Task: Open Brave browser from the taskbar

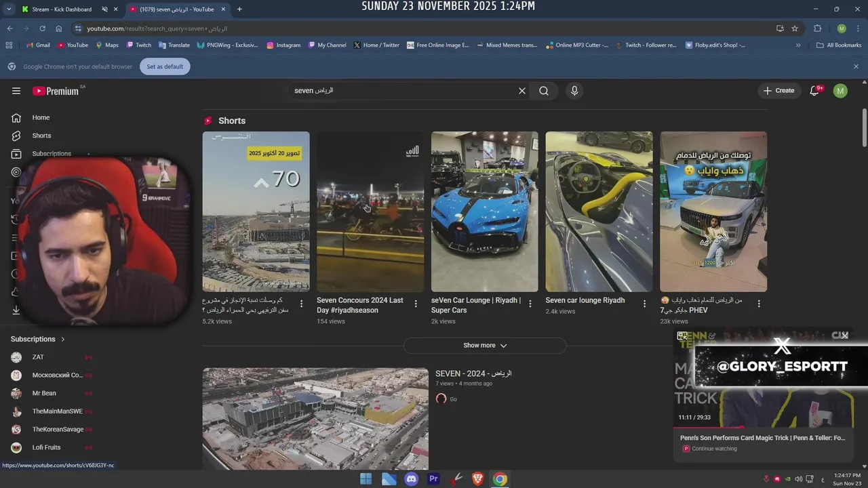Action: (477, 479)
